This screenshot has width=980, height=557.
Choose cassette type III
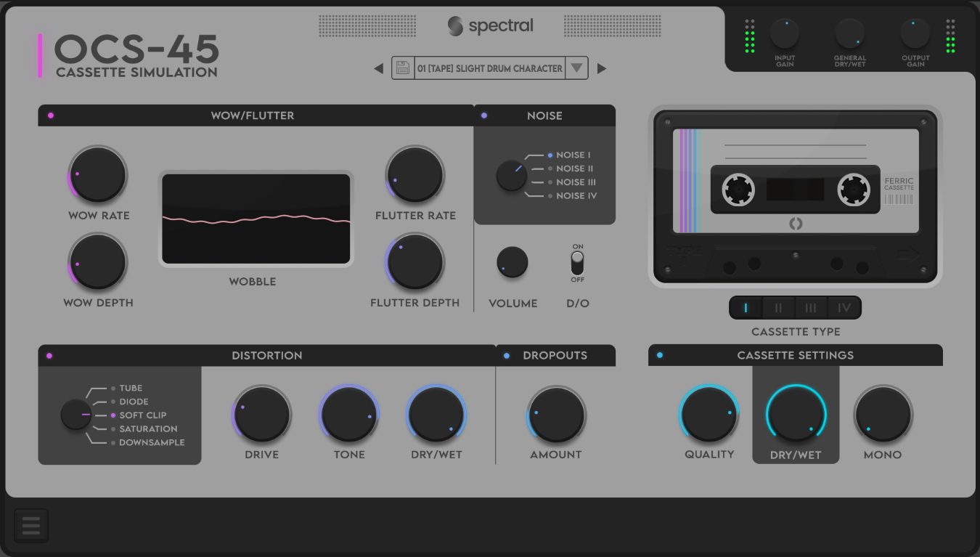coord(811,308)
